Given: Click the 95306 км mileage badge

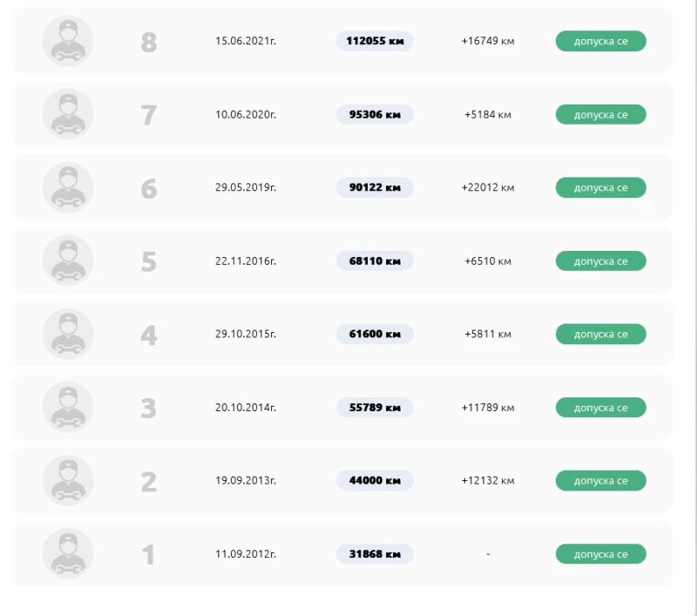Looking at the screenshot, I should tap(374, 114).
